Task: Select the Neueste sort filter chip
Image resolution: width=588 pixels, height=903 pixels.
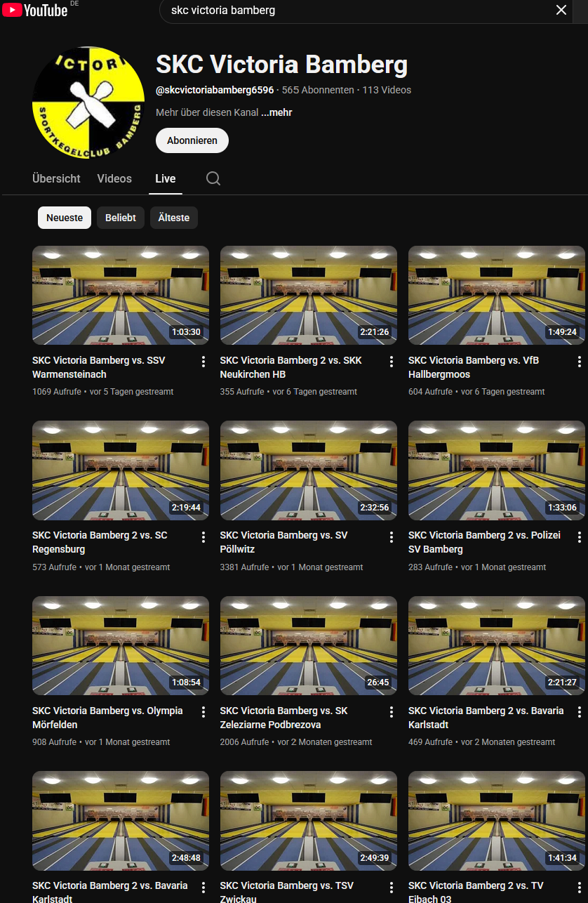Action: click(65, 218)
